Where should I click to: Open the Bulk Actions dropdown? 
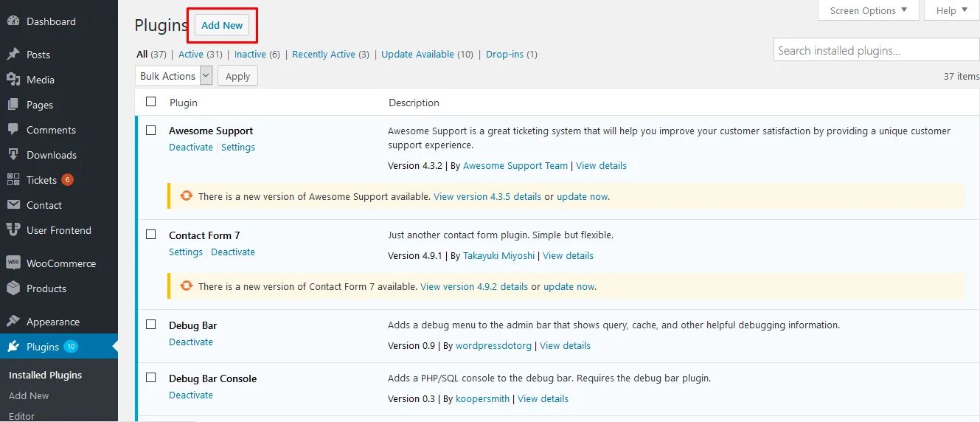point(174,76)
